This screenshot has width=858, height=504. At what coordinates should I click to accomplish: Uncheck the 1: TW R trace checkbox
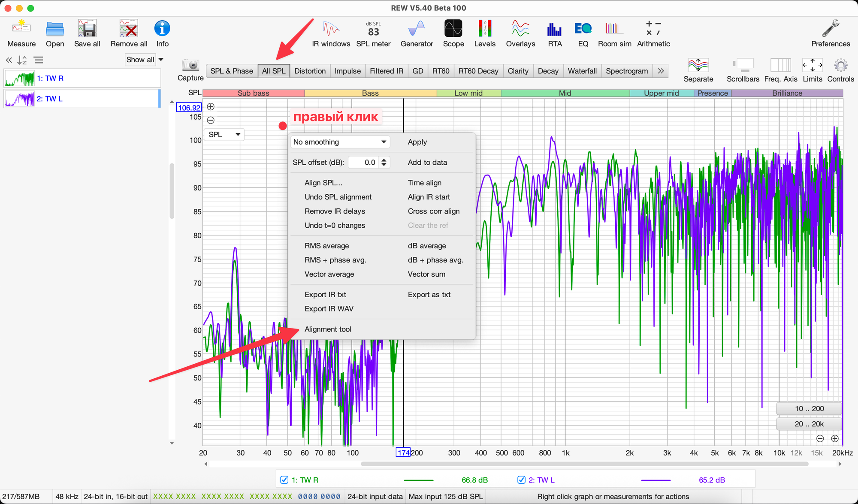click(x=284, y=480)
